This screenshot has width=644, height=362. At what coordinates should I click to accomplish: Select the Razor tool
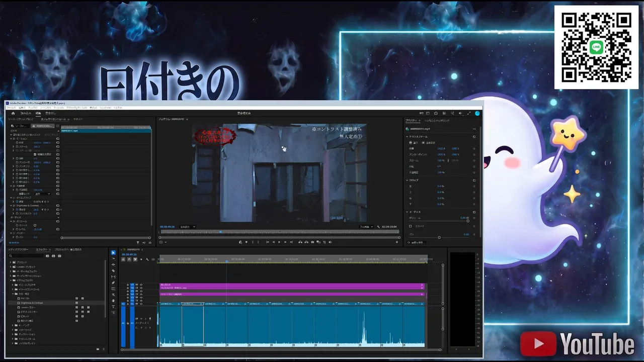pos(113,271)
